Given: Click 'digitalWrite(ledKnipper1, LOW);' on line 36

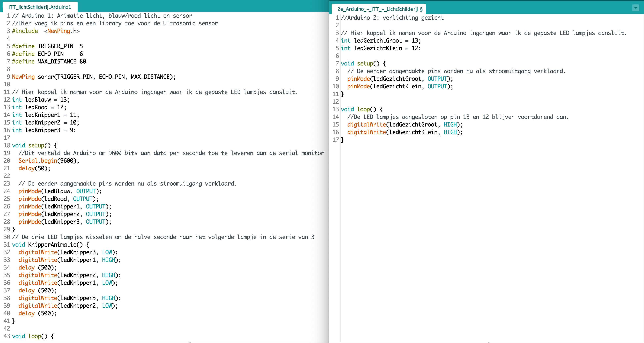Looking at the screenshot, I should [68, 283].
